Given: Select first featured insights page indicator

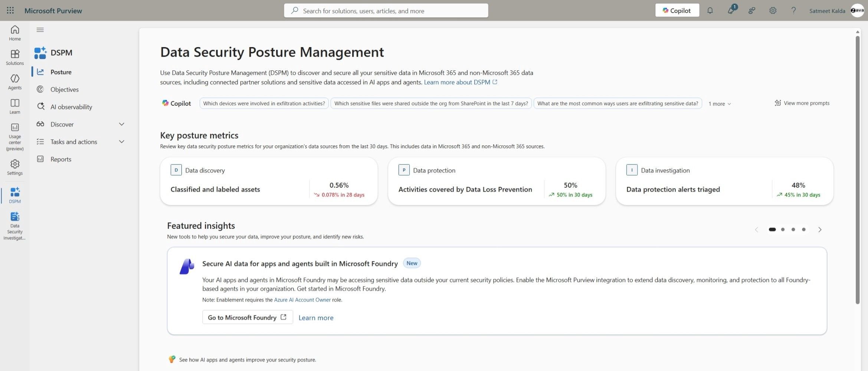Looking at the screenshot, I should (772, 229).
